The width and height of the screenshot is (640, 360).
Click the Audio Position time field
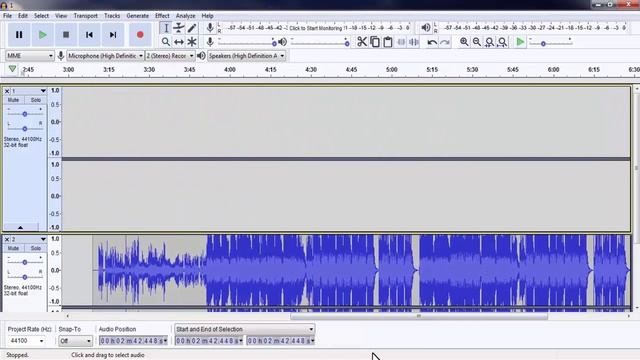pyautogui.click(x=133, y=340)
